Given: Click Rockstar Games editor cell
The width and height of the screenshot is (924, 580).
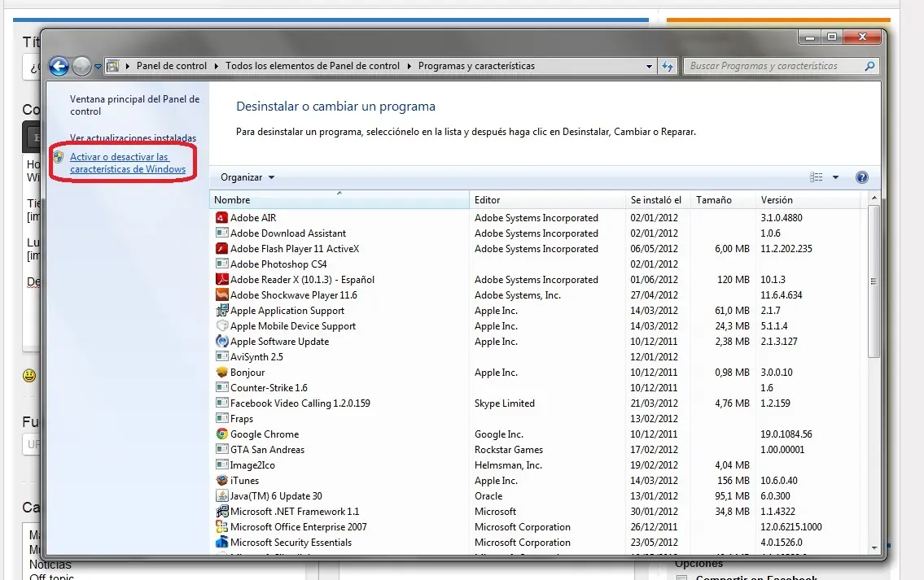Looking at the screenshot, I should [509, 449].
